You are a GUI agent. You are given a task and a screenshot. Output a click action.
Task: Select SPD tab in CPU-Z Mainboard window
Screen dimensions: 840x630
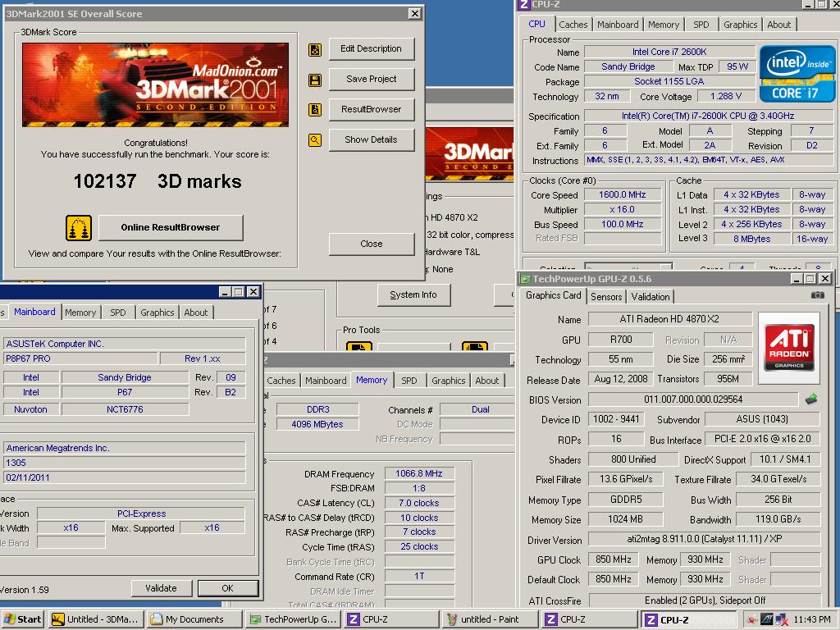118,313
